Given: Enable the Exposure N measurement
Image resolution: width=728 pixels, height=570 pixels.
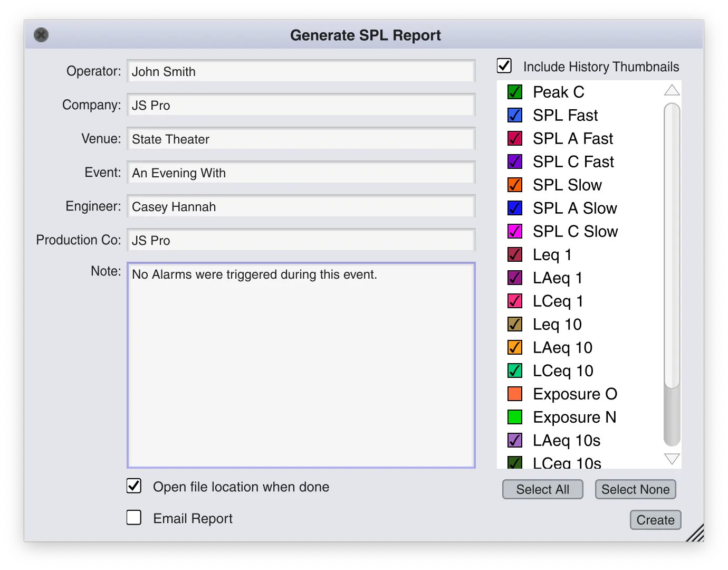Looking at the screenshot, I should (514, 417).
